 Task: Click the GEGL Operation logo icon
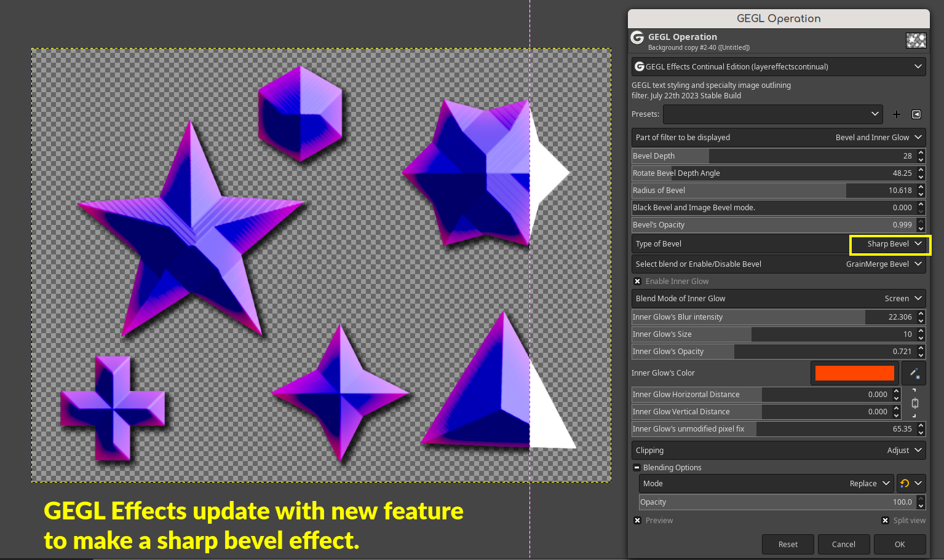[x=638, y=38]
